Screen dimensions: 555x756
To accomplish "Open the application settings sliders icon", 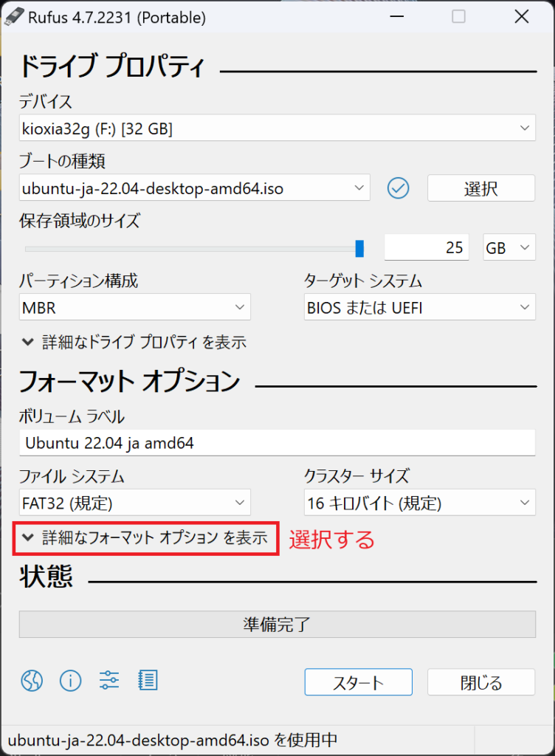I will tap(109, 681).
